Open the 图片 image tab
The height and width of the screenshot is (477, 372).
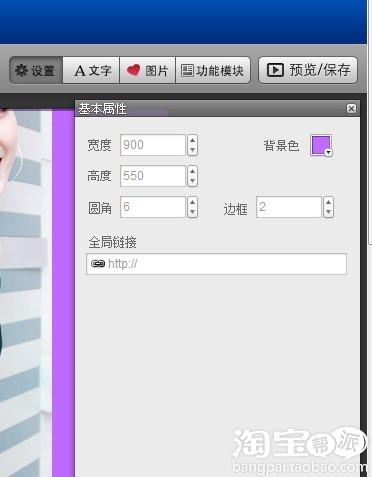click(147, 70)
